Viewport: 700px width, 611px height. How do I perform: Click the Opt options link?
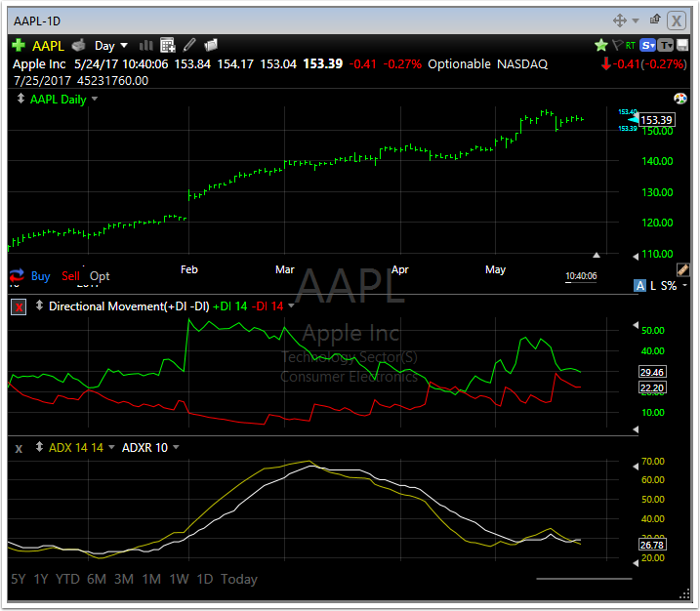(100, 277)
